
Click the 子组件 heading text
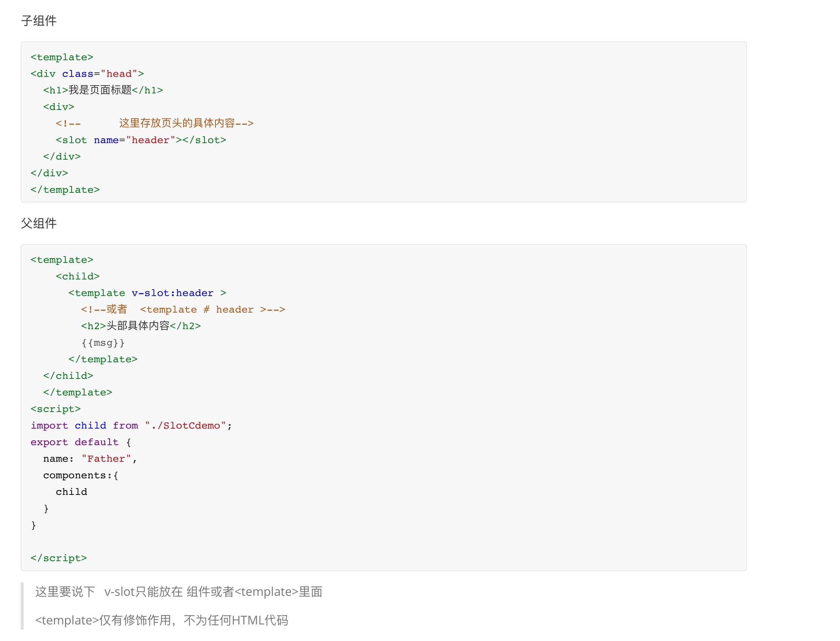point(38,21)
